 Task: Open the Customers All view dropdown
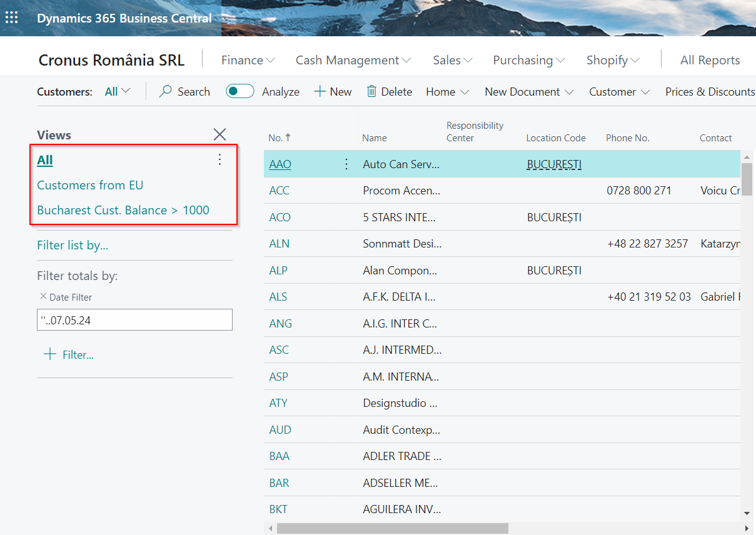[118, 92]
